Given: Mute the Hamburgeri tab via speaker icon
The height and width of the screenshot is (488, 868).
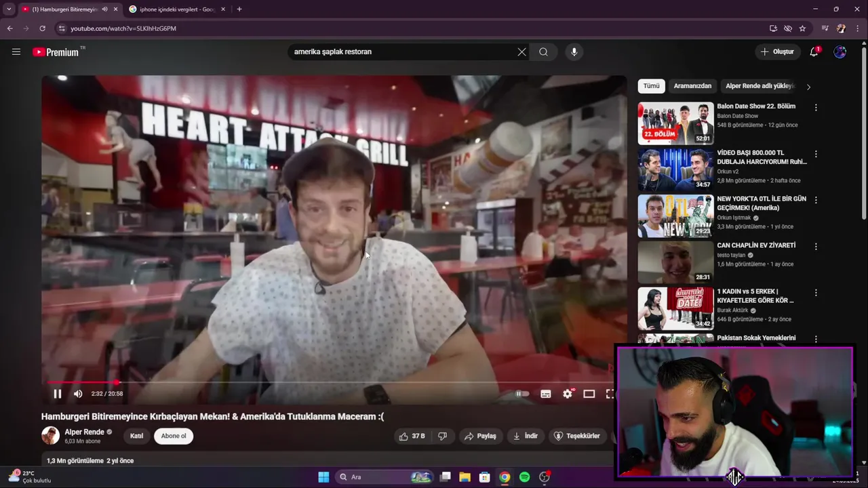Looking at the screenshot, I should [x=104, y=9].
